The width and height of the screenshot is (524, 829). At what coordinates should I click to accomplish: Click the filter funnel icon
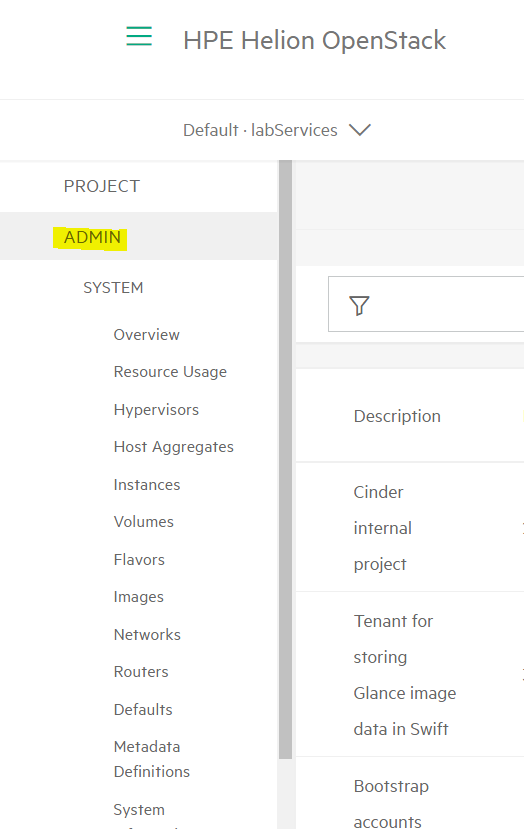point(359,306)
